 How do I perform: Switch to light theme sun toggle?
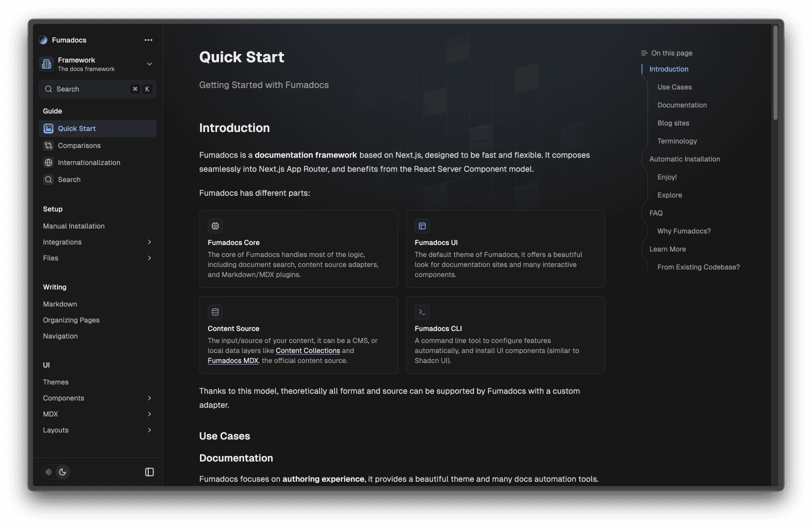(48, 472)
